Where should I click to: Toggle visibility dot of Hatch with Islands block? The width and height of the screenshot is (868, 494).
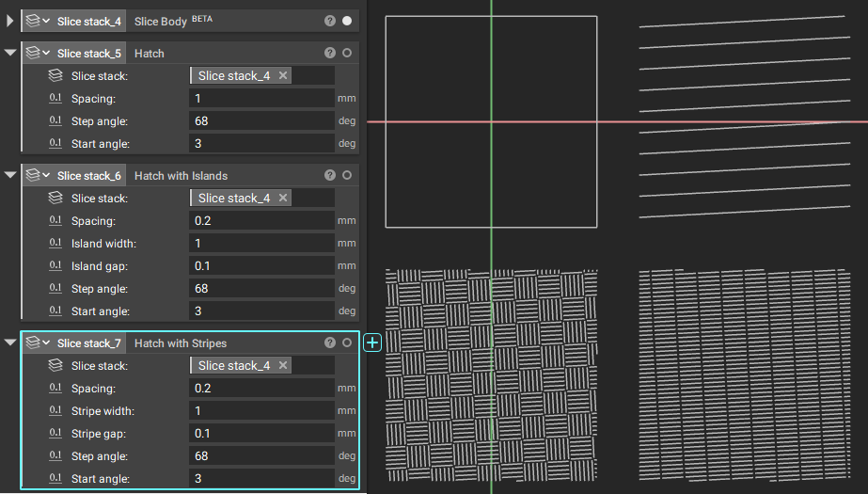[347, 175]
